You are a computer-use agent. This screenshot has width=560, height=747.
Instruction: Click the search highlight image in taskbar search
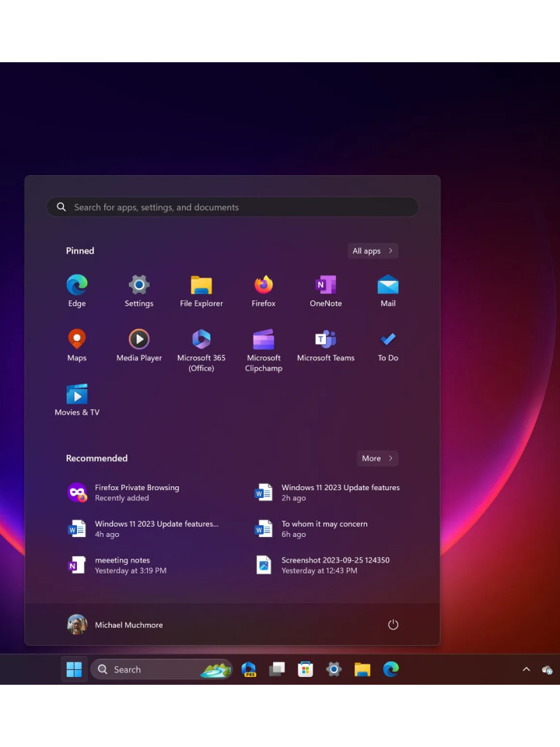215,670
